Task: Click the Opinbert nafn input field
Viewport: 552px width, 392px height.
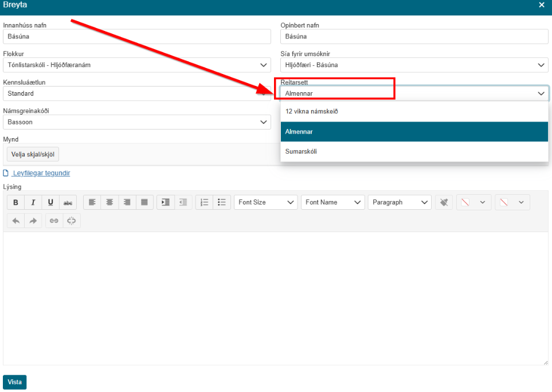Action: 414,37
